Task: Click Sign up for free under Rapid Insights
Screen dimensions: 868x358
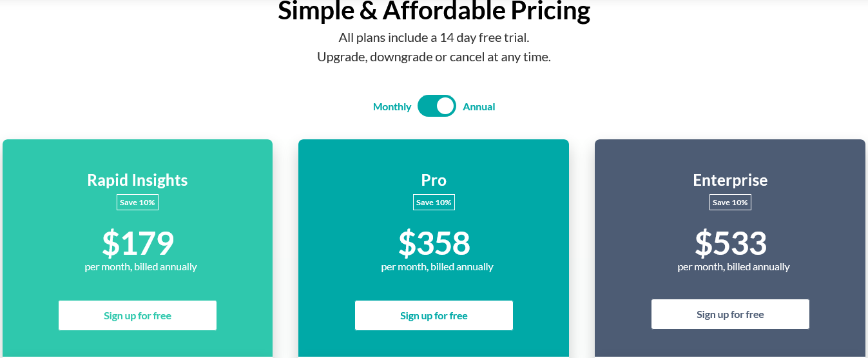Action: click(137, 315)
